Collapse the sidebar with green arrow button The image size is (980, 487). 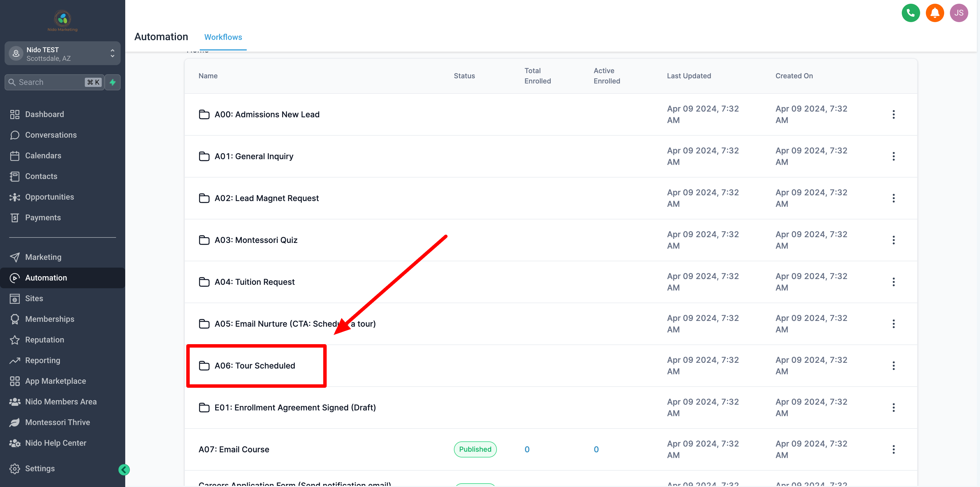124,470
